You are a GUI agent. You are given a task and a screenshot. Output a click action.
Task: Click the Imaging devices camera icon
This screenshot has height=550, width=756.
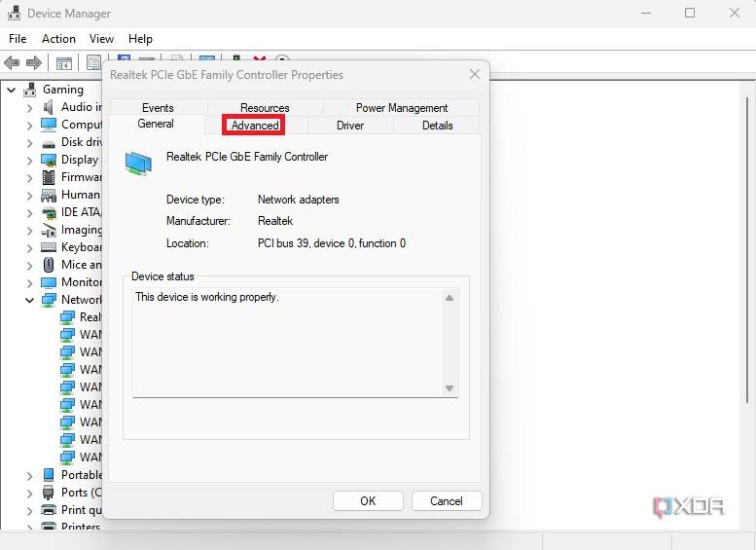pyautogui.click(x=49, y=230)
